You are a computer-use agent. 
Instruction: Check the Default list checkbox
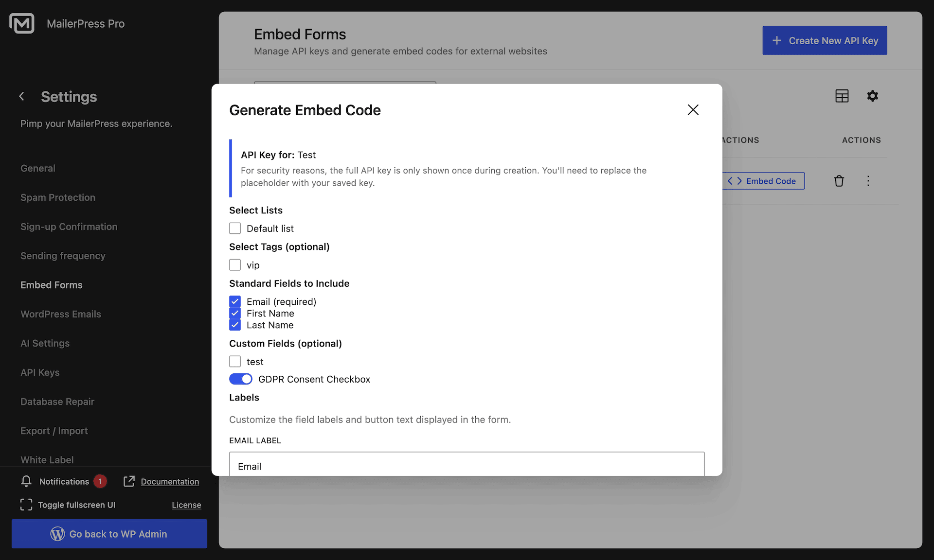(x=235, y=228)
